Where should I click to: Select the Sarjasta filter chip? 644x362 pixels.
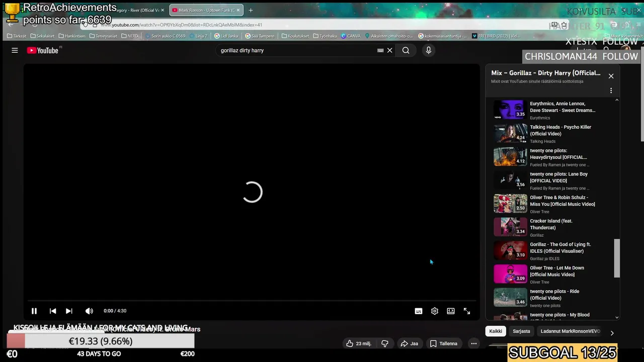pos(521,331)
